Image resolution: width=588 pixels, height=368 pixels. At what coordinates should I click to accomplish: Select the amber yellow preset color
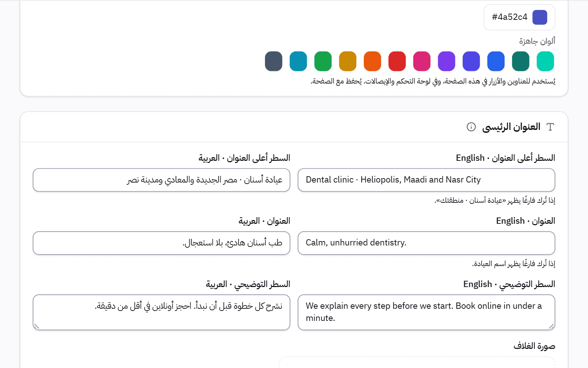(348, 61)
